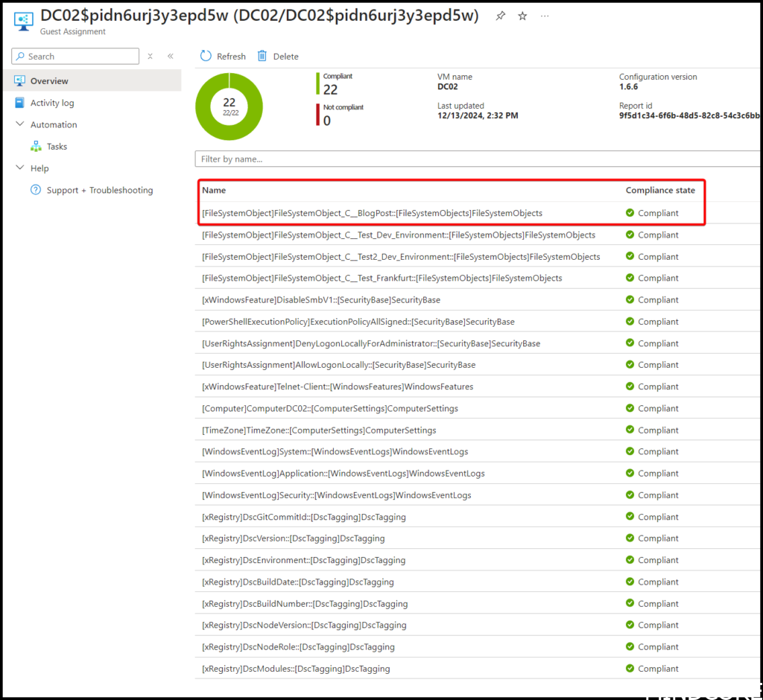The image size is (763, 700).
Task: Sort by Compliance state column header
Action: (x=659, y=191)
